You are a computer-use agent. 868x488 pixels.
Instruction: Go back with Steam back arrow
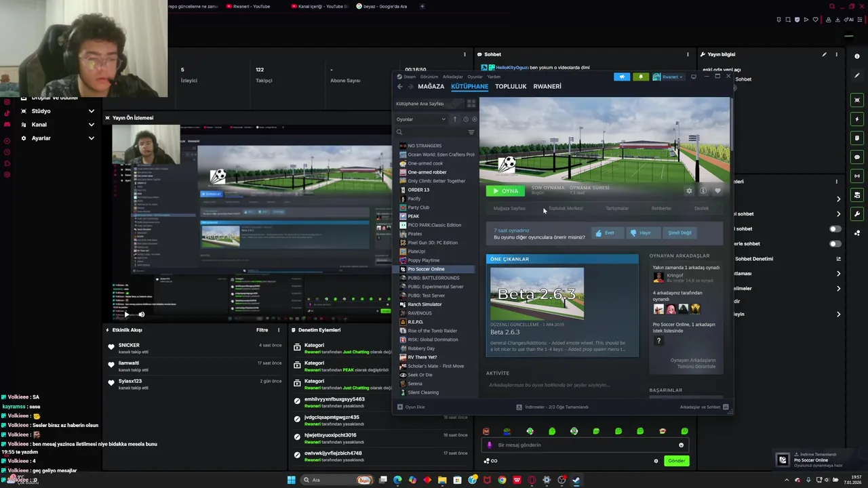[x=400, y=86]
